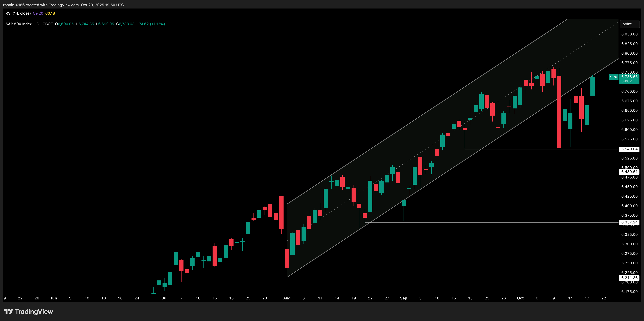644x321 pixels.
Task: Click the Oct label on the time axis
Action: click(520, 298)
